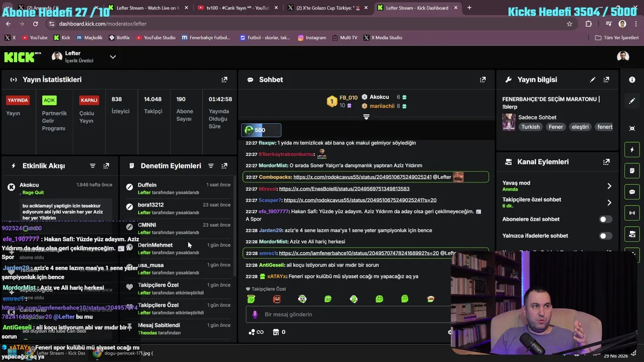Screen dimensions: 644x362
Task: Toggle Yalnızca ifadelerle sohbet switch
Action: [x=606, y=236]
